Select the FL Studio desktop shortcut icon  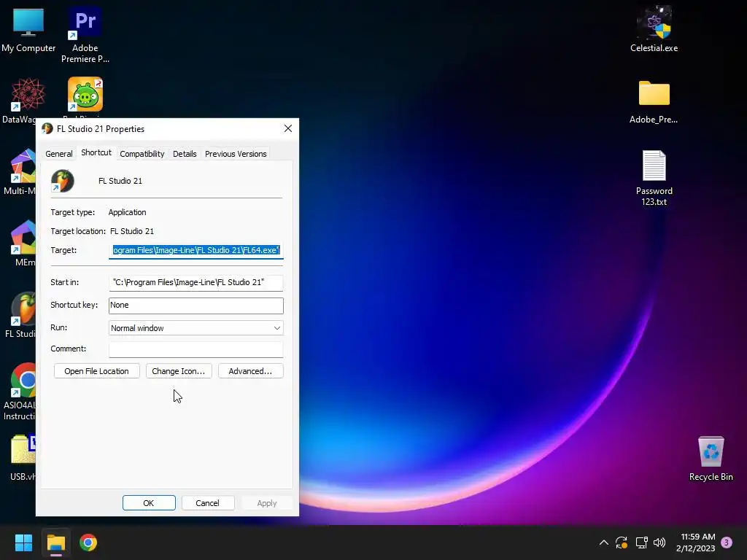(23, 308)
